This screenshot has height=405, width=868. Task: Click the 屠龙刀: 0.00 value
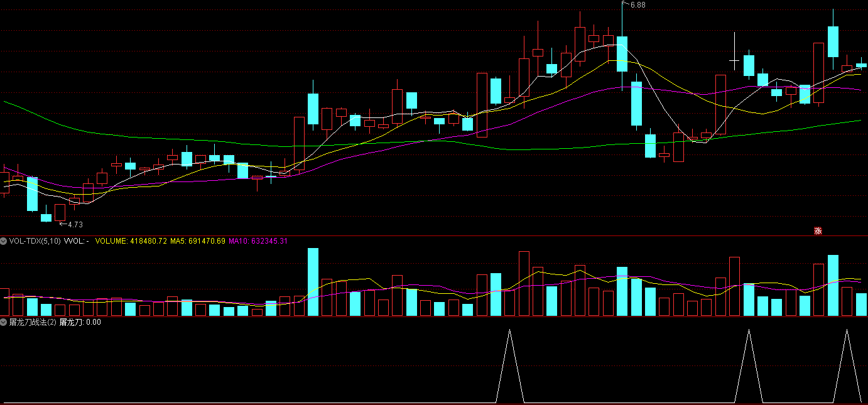click(x=80, y=322)
